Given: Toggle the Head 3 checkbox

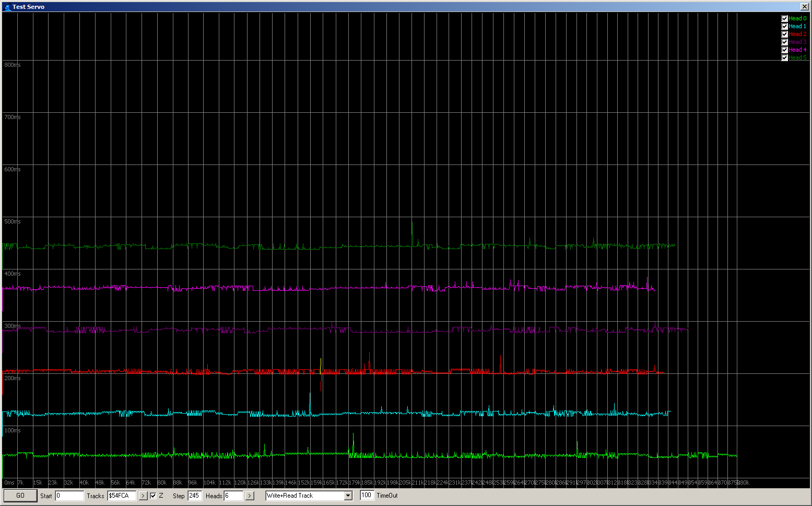Looking at the screenshot, I should 784,42.
